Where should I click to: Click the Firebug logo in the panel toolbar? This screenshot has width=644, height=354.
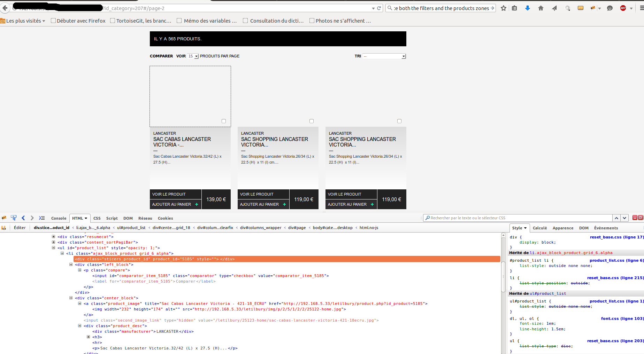tap(4, 218)
